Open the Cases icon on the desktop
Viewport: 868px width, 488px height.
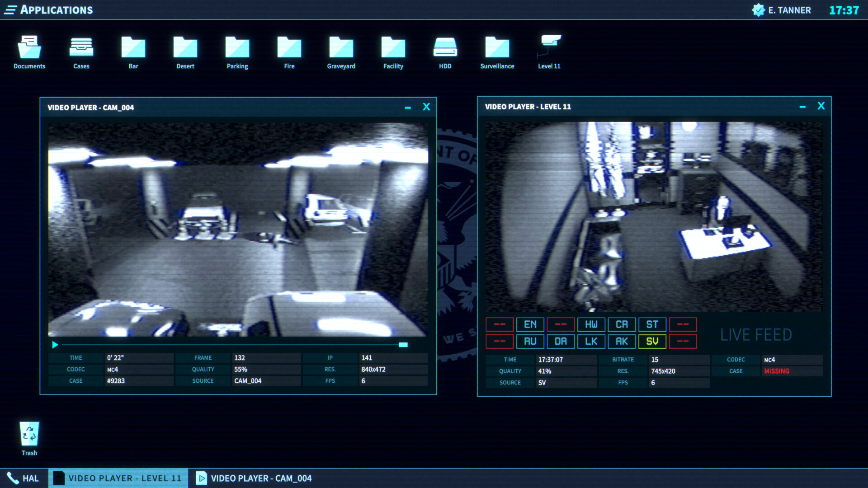point(81,50)
